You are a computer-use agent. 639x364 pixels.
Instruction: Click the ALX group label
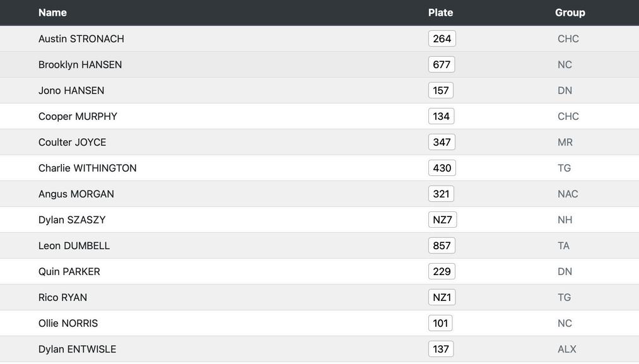[567, 349]
